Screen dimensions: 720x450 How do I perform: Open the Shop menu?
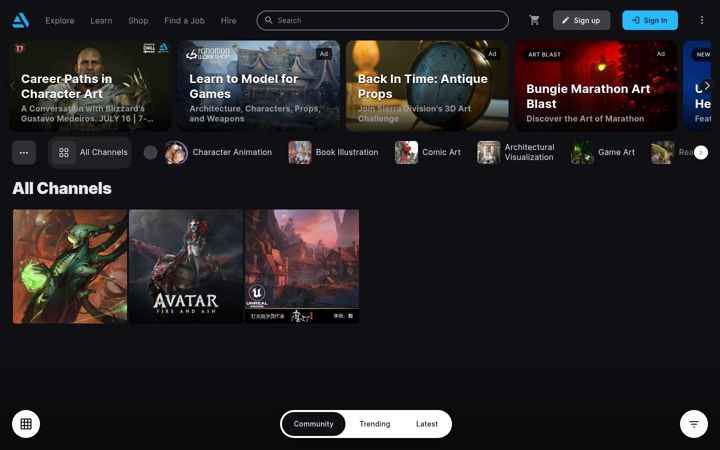point(138,21)
